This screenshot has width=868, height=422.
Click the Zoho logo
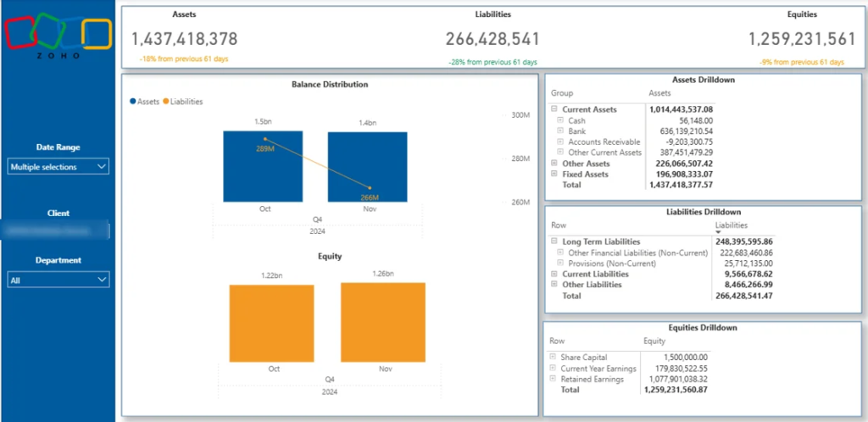click(x=58, y=35)
